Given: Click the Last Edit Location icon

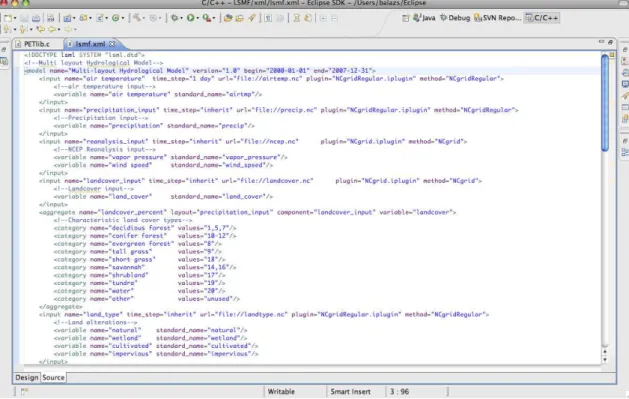Looking at the screenshot, I should point(41,29).
